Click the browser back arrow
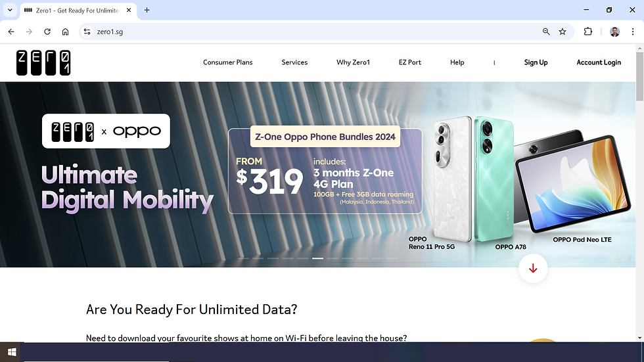The width and height of the screenshot is (644, 362). (x=11, y=32)
